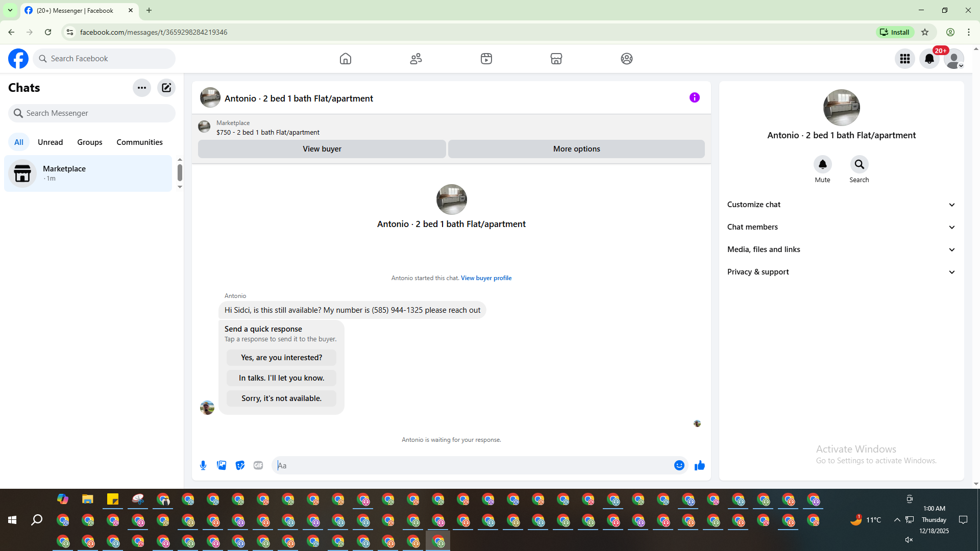Open the View buyer profile link
The image size is (980, 551).
tap(486, 278)
